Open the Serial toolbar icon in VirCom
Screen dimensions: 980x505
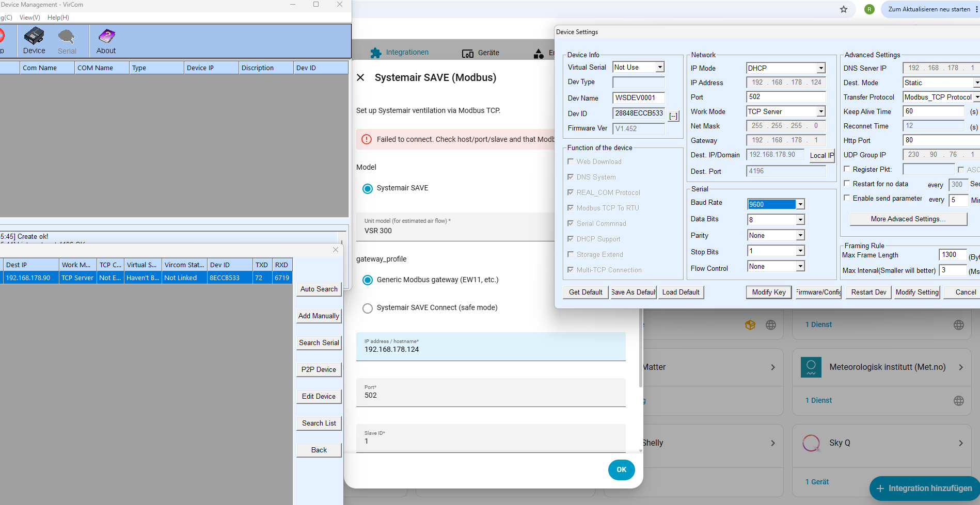[67, 41]
